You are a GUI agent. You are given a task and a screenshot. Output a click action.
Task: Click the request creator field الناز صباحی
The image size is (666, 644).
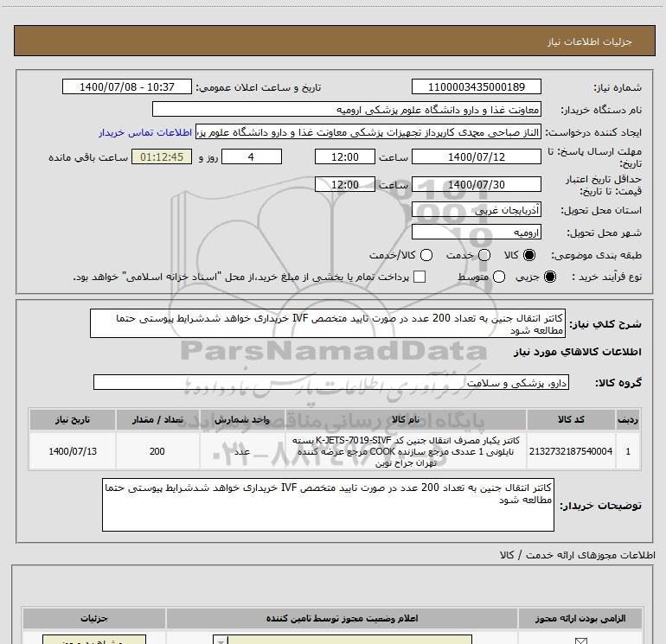[368, 132]
